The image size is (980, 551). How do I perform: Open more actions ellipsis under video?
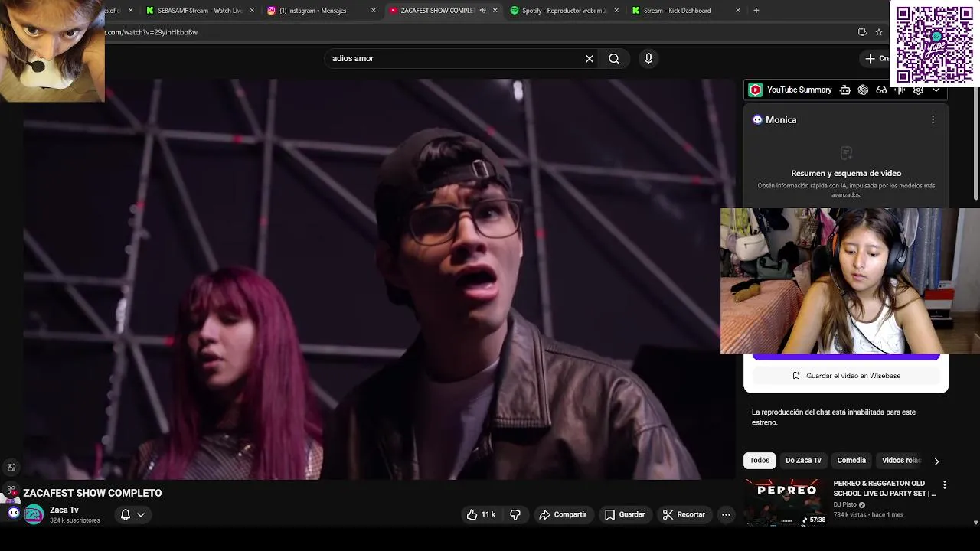(x=726, y=514)
